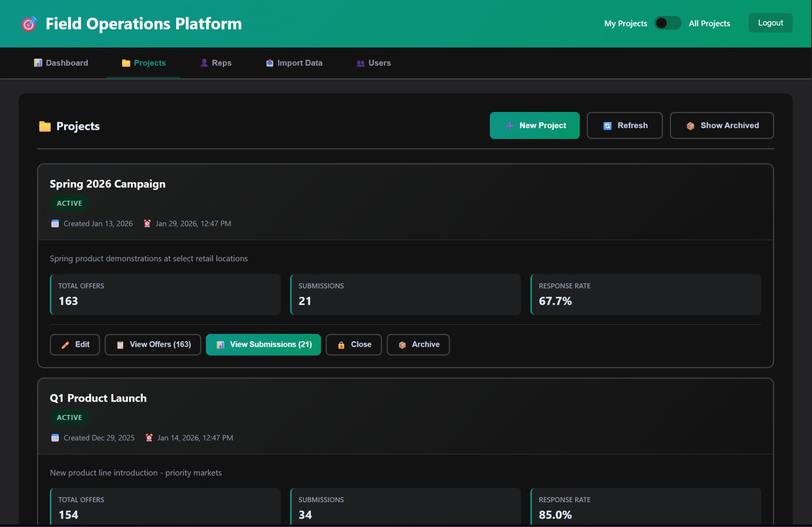Click the Submissions 21 card
This screenshot has height=527, width=812.
[x=406, y=295]
